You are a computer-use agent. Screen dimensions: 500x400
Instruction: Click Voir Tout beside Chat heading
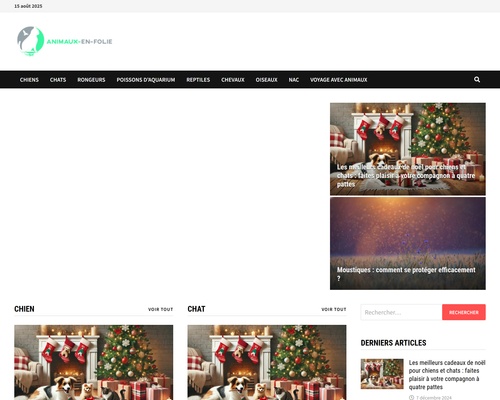[x=334, y=309]
